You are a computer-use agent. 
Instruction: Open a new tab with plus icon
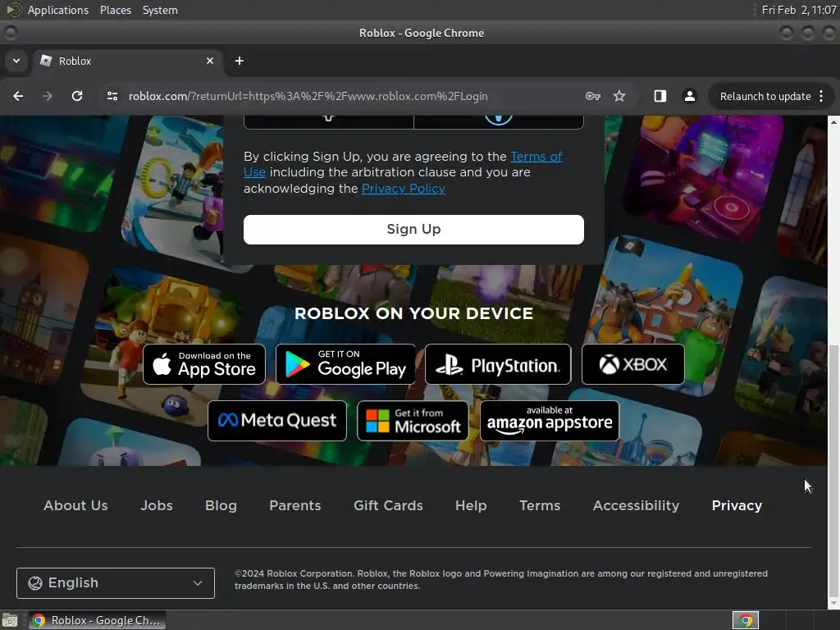point(240,61)
